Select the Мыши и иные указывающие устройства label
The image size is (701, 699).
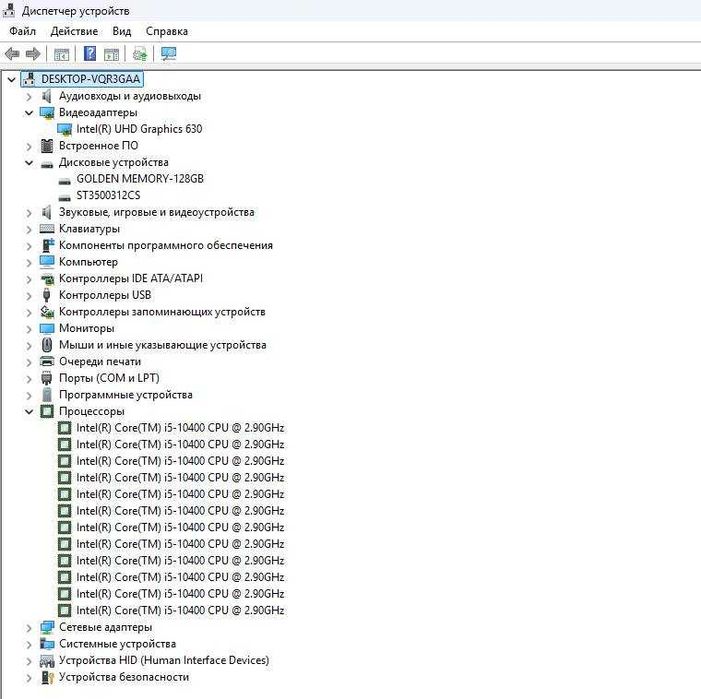[163, 345]
